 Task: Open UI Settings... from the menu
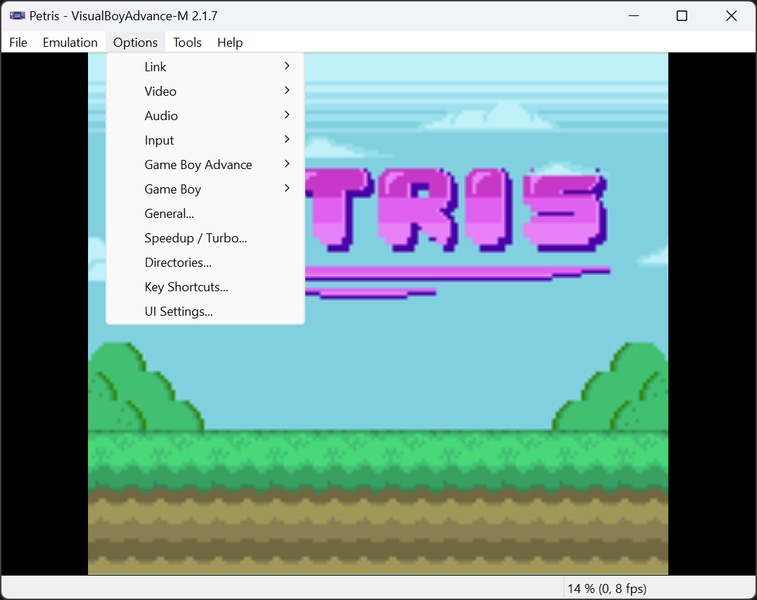tap(178, 311)
